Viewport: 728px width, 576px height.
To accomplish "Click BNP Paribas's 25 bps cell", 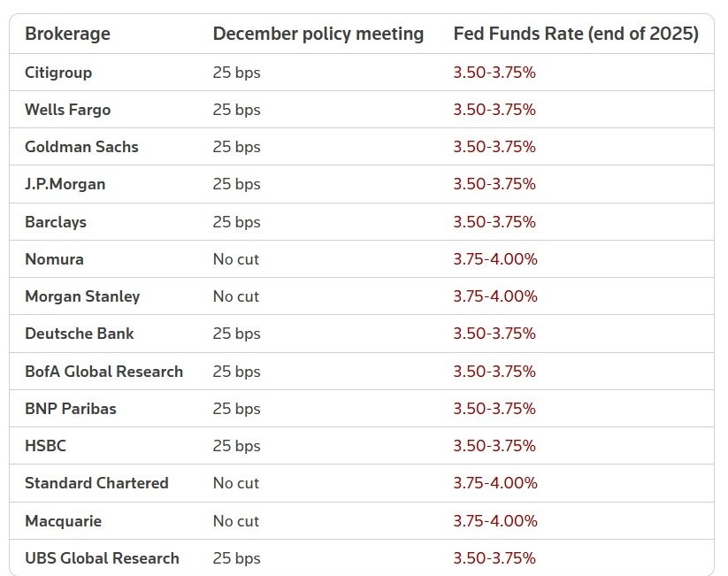I will 236,409.
